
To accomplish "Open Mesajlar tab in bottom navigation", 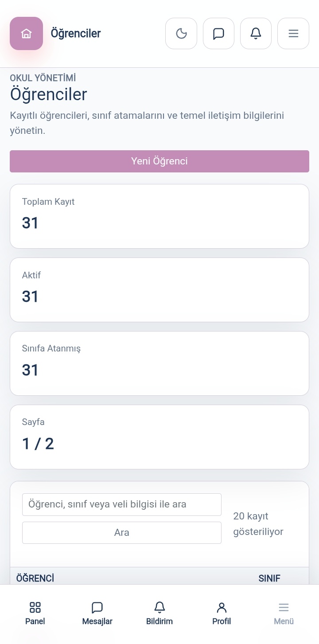I will tap(97, 614).
